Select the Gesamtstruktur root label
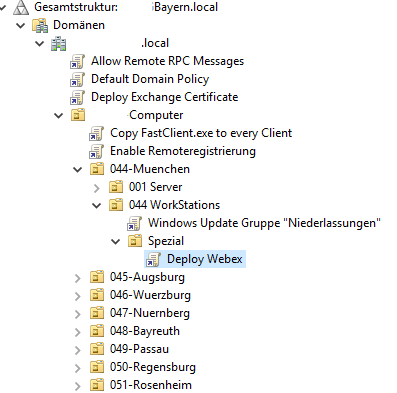Viewport: 397px width, 393px height. pyautogui.click(x=126, y=7)
